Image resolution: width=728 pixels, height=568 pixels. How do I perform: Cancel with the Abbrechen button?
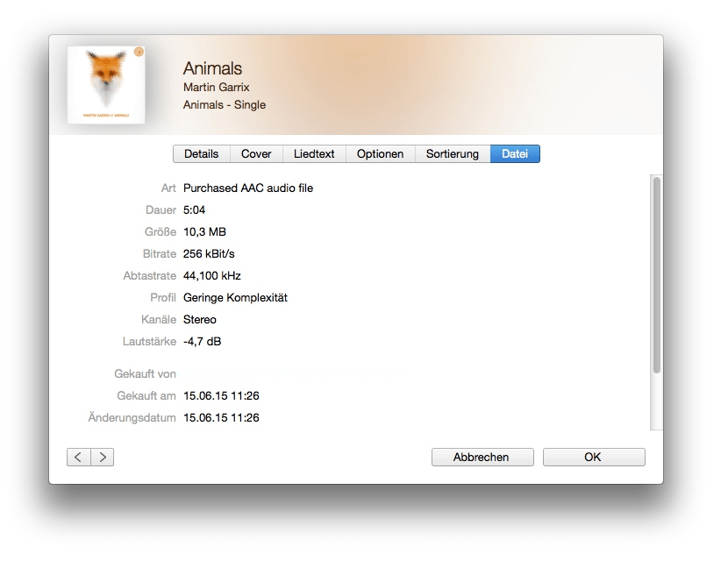tap(482, 457)
